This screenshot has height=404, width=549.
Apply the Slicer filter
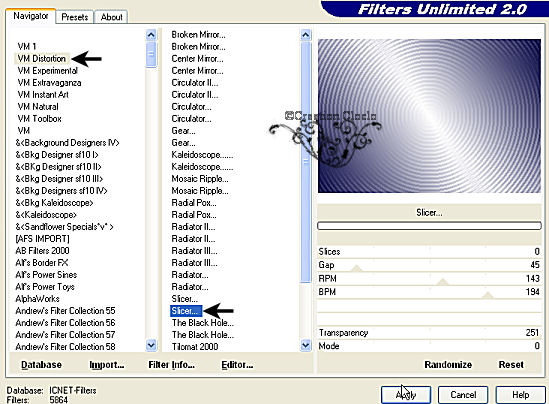point(406,395)
